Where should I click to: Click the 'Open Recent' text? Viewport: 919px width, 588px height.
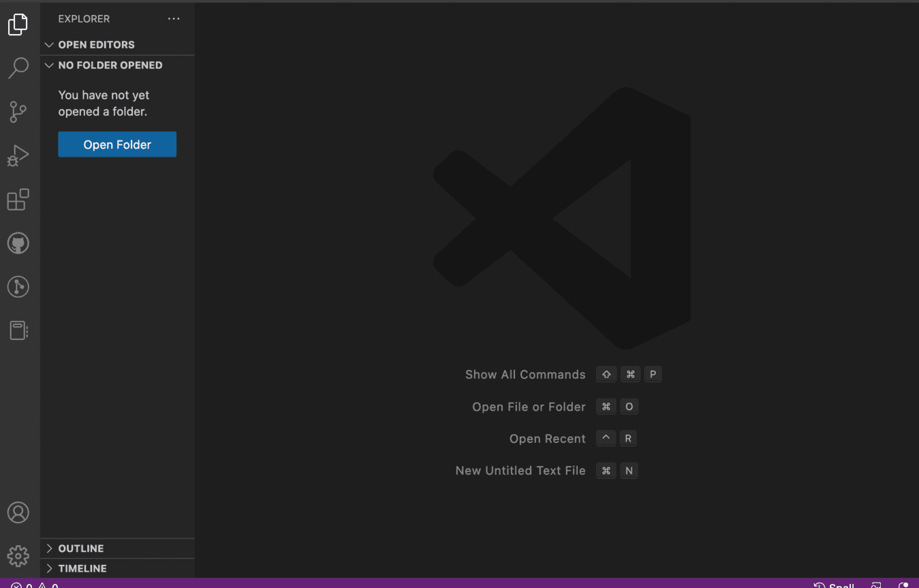click(x=548, y=439)
